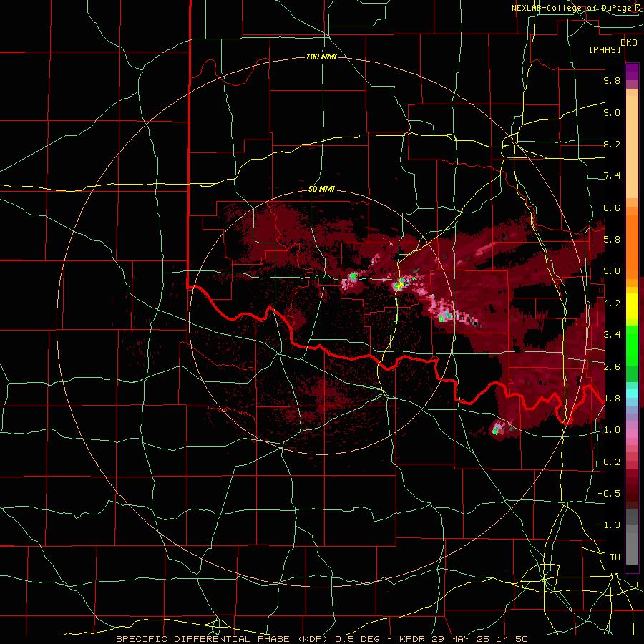The height and width of the screenshot is (644, 644).
Task: Click the yellow high-KDP storm core near map center
Action: (399, 285)
